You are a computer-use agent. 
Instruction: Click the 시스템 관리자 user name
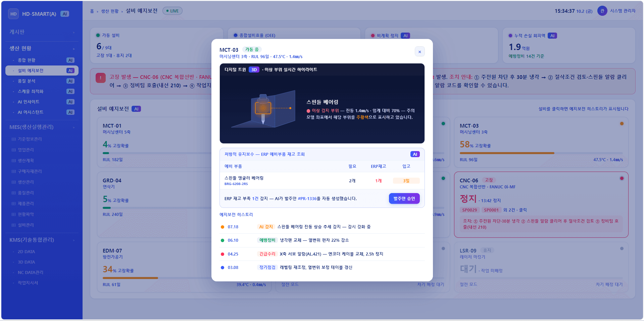623,11
